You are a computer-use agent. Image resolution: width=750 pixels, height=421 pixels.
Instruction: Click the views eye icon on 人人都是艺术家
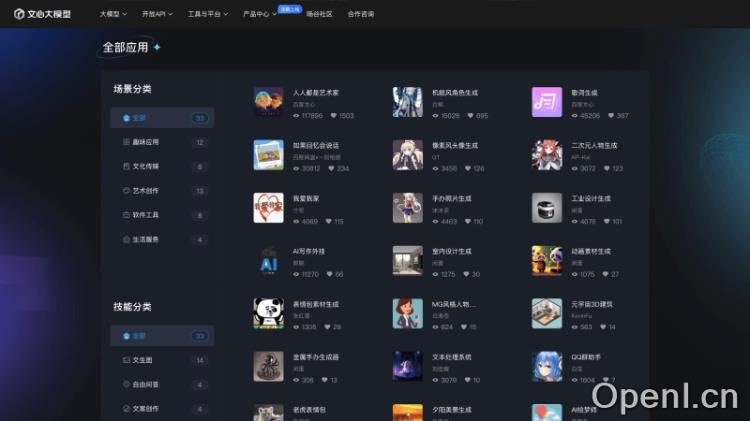point(296,116)
